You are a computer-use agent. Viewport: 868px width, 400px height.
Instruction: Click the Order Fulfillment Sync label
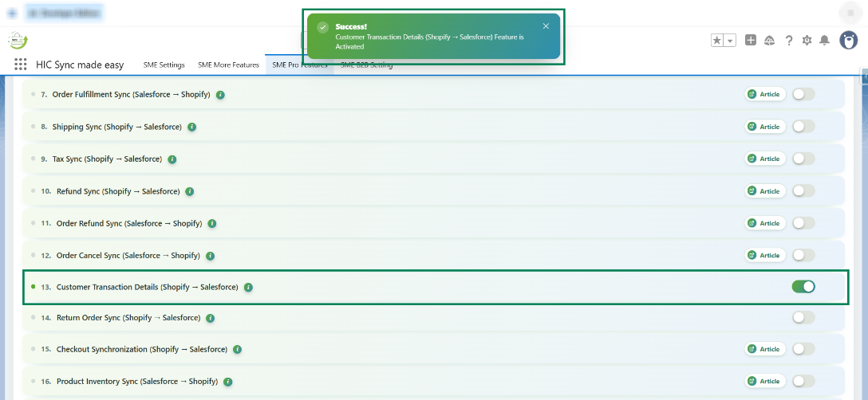131,95
